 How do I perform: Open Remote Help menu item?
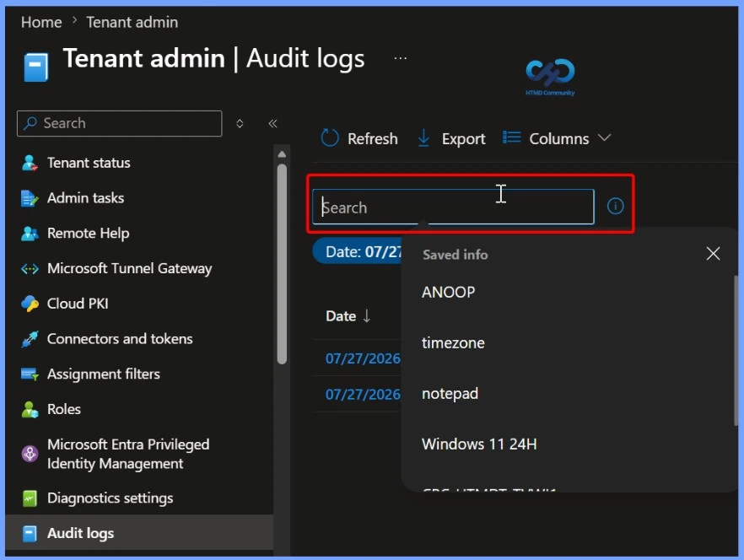[89, 233]
